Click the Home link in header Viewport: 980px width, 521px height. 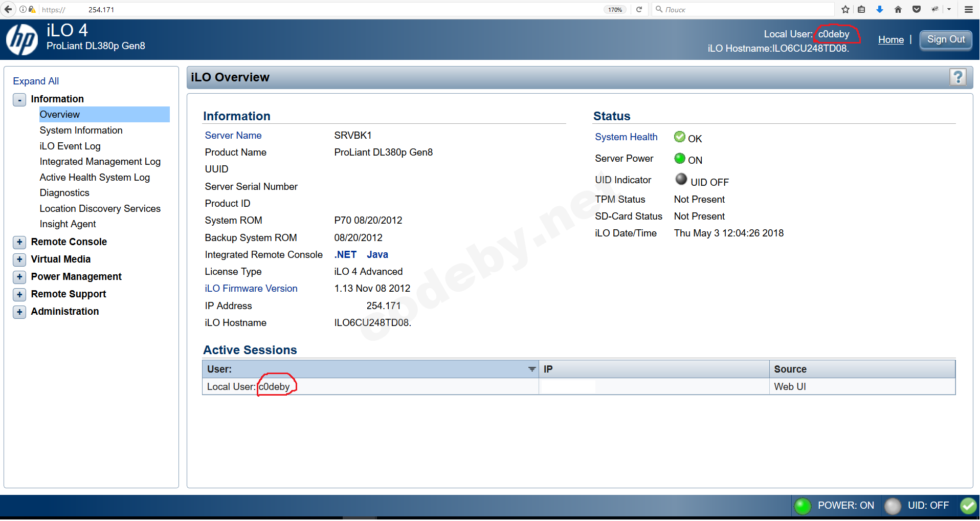pos(891,40)
